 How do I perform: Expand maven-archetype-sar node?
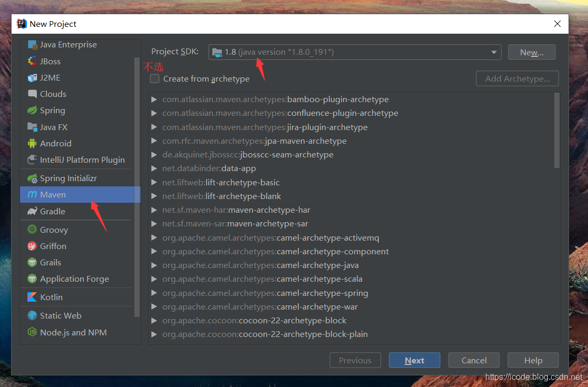click(x=154, y=224)
